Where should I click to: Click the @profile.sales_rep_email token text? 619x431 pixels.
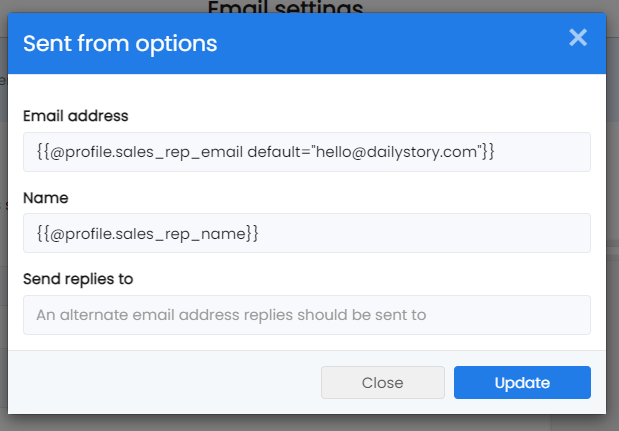[146, 152]
